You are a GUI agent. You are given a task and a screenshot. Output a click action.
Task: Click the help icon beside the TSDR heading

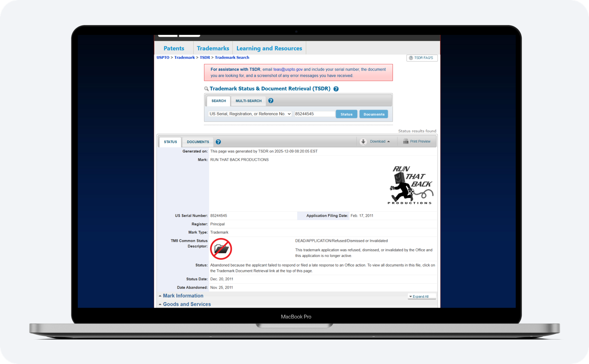coord(336,89)
